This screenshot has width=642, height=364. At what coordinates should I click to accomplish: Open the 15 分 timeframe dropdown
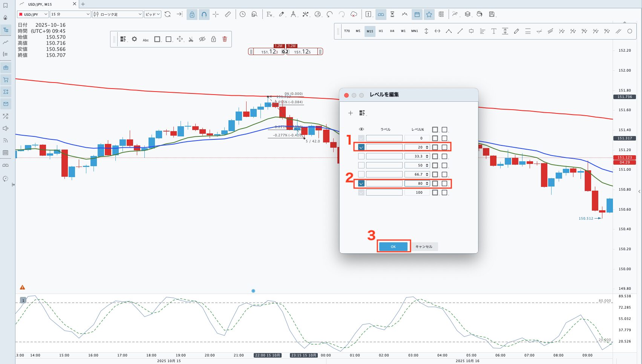pos(70,14)
